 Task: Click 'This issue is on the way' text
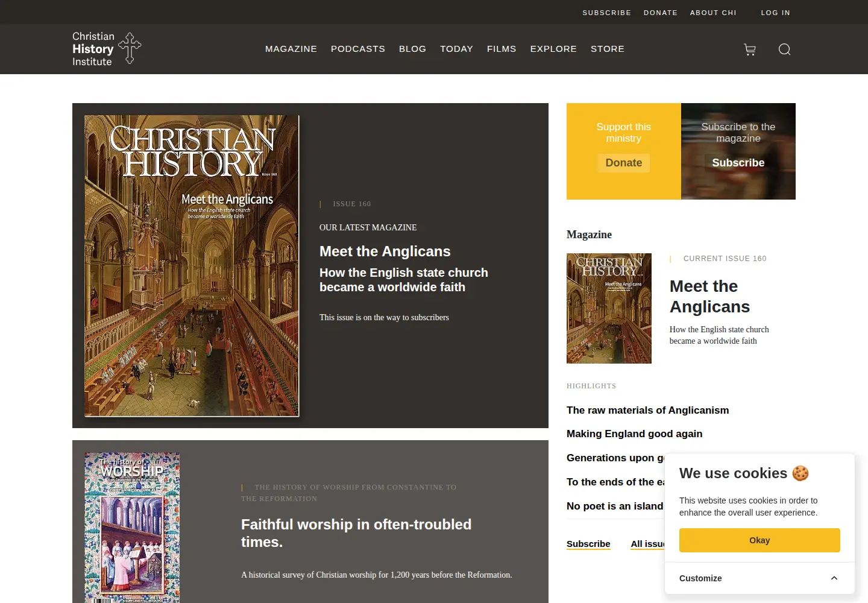pos(384,317)
